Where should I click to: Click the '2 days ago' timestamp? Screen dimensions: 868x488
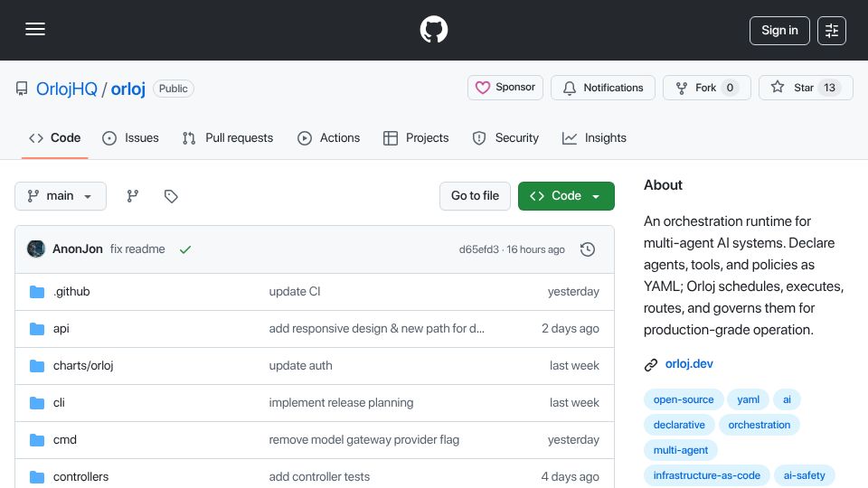571,329
